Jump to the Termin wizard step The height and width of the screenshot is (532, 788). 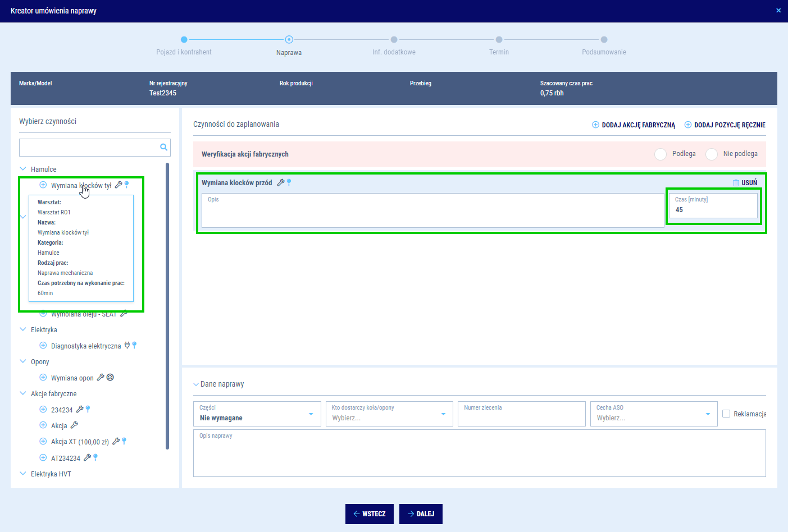499,40
